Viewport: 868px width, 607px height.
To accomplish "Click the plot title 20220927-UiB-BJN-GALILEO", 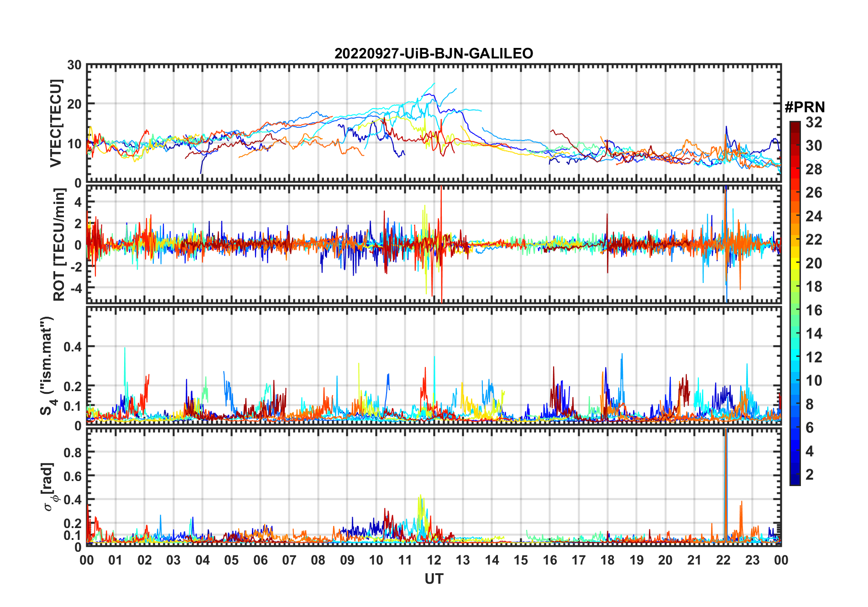I will coord(434,53).
